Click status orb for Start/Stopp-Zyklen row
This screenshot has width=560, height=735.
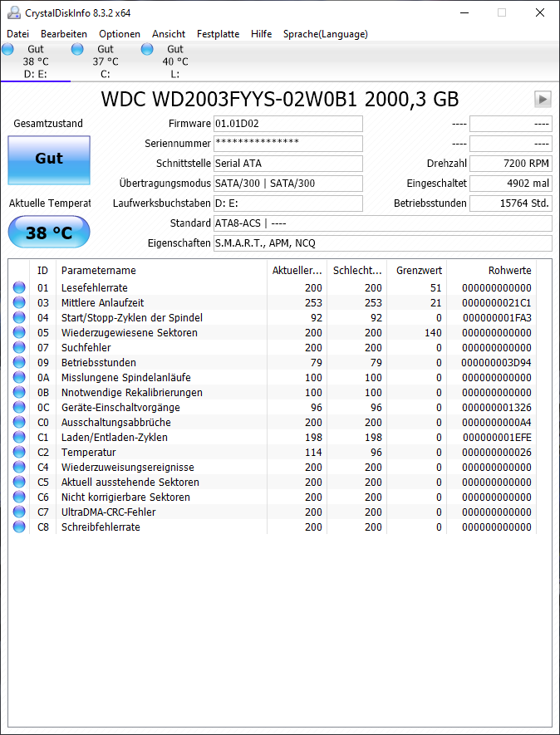[19, 318]
